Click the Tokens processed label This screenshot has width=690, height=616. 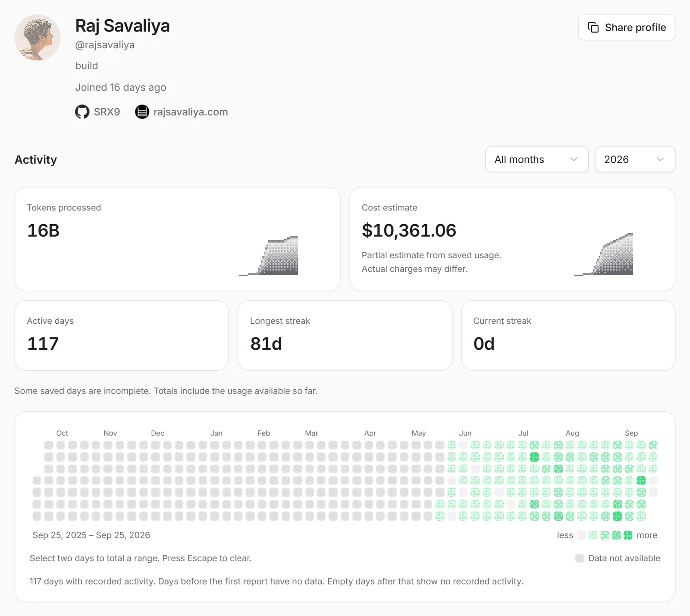click(x=64, y=208)
